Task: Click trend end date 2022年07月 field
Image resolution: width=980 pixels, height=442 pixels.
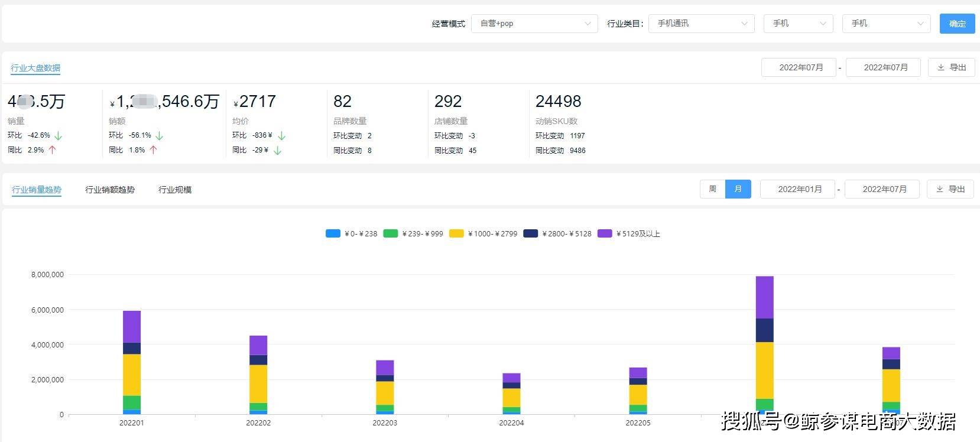Action: (882, 189)
